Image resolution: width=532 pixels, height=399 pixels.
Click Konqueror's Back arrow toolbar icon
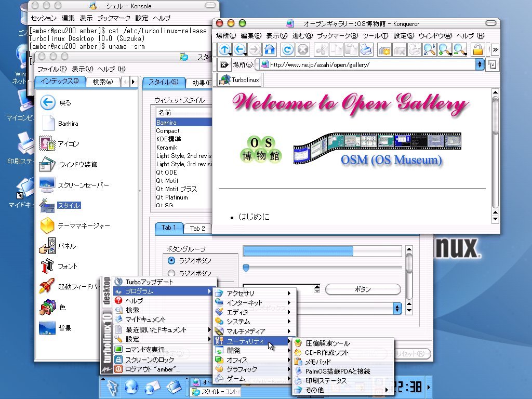(x=240, y=50)
